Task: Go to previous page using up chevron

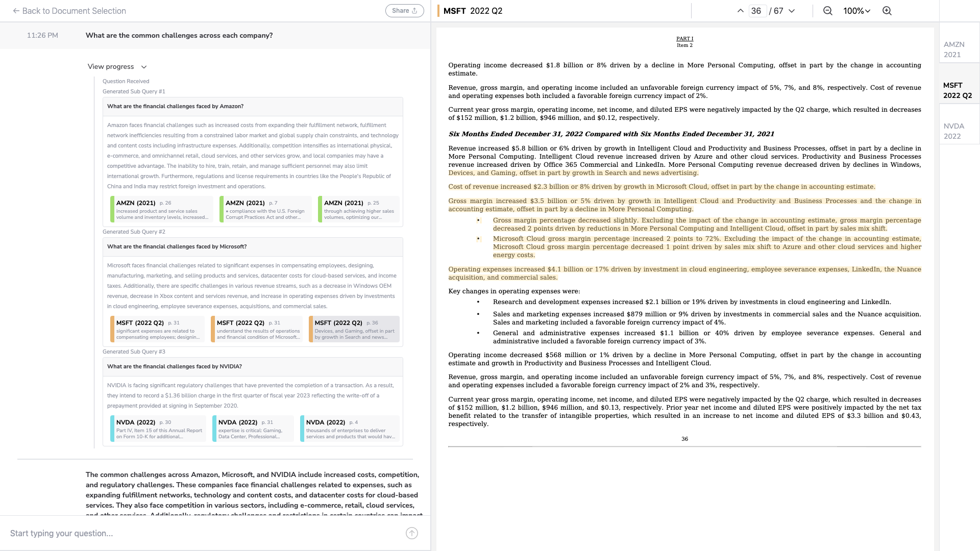Action: click(740, 10)
